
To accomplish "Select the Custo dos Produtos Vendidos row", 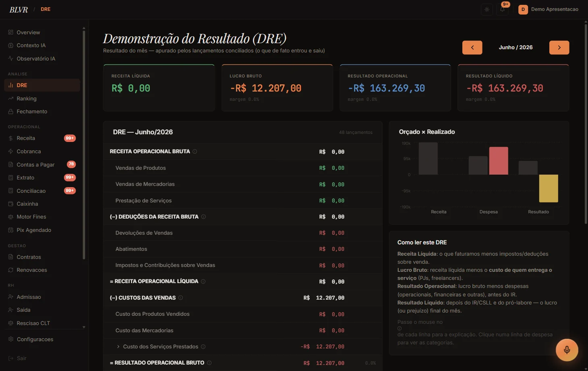I will [x=242, y=314].
